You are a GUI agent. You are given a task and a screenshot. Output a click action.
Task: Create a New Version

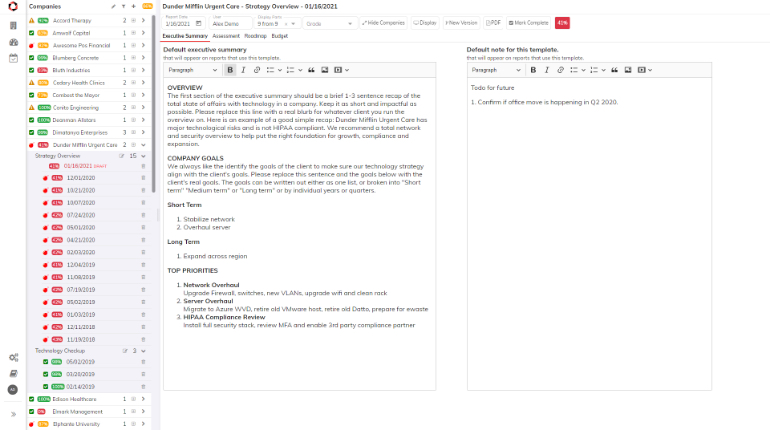pyautogui.click(x=462, y=23)
